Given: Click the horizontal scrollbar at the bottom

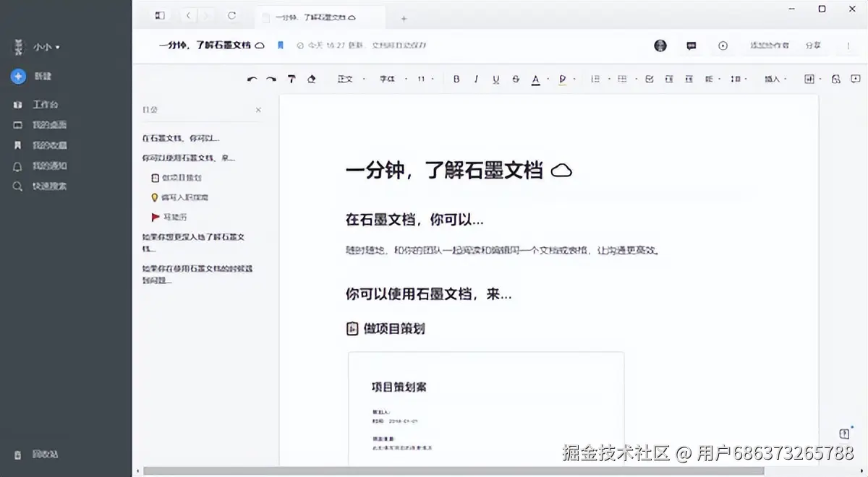Looking at the screenshot, I should click(x=454, y=471).
